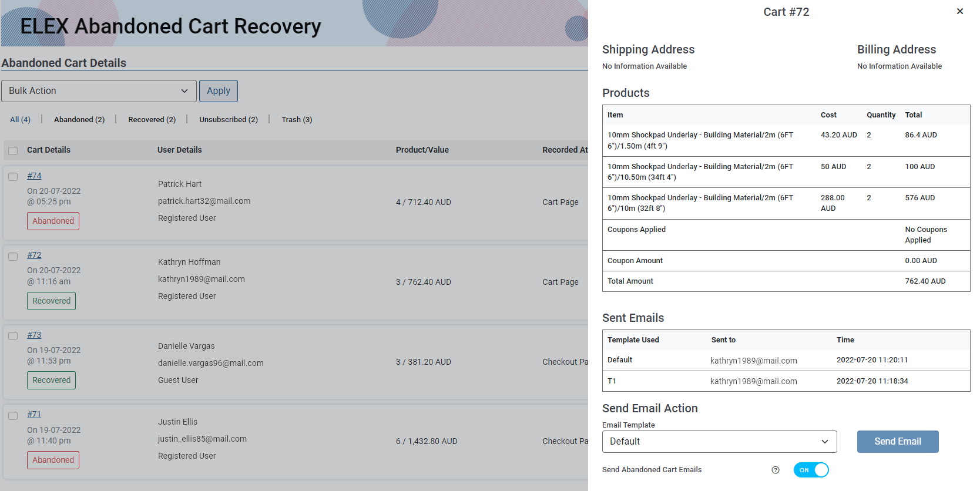Toggle Send Abandoned Cart Emails switch

coord(811,470)
